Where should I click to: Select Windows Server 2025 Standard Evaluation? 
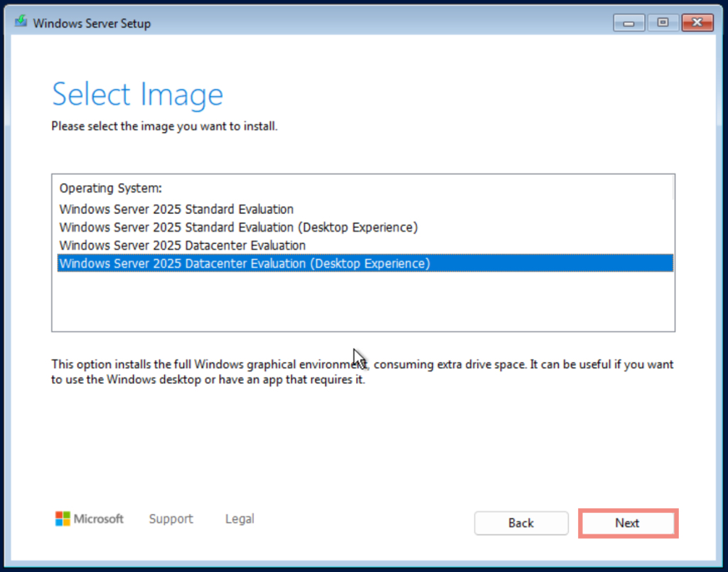tap(175, 209)
